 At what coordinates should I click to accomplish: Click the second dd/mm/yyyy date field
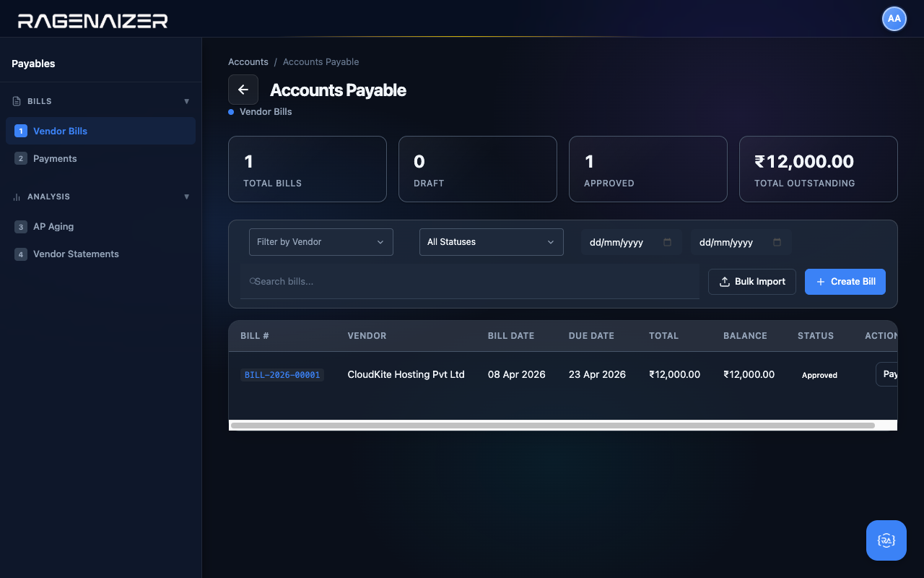tap(741, 242)
